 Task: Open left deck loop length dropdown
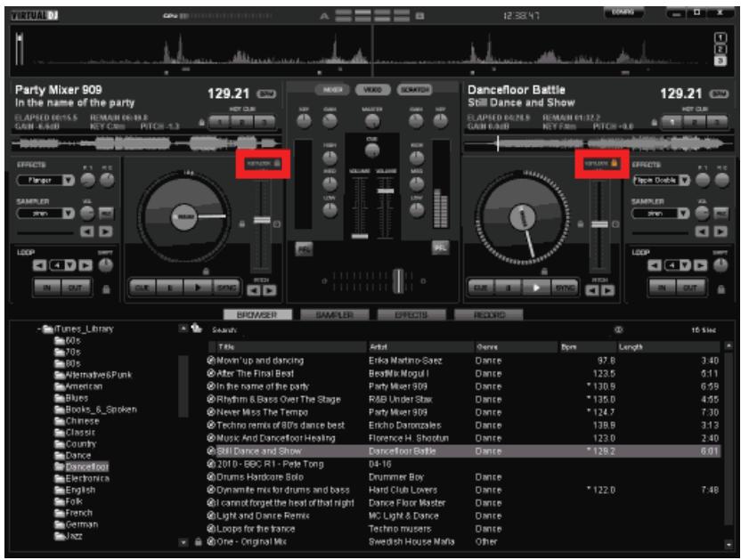pyautogui.click(x=70, y=265)
